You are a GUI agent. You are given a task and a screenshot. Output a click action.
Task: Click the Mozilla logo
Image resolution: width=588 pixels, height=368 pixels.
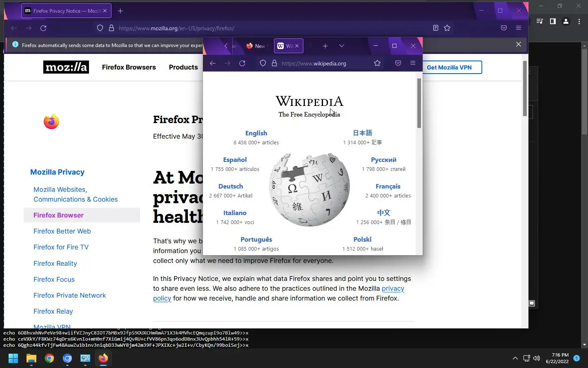pos(66,67)
